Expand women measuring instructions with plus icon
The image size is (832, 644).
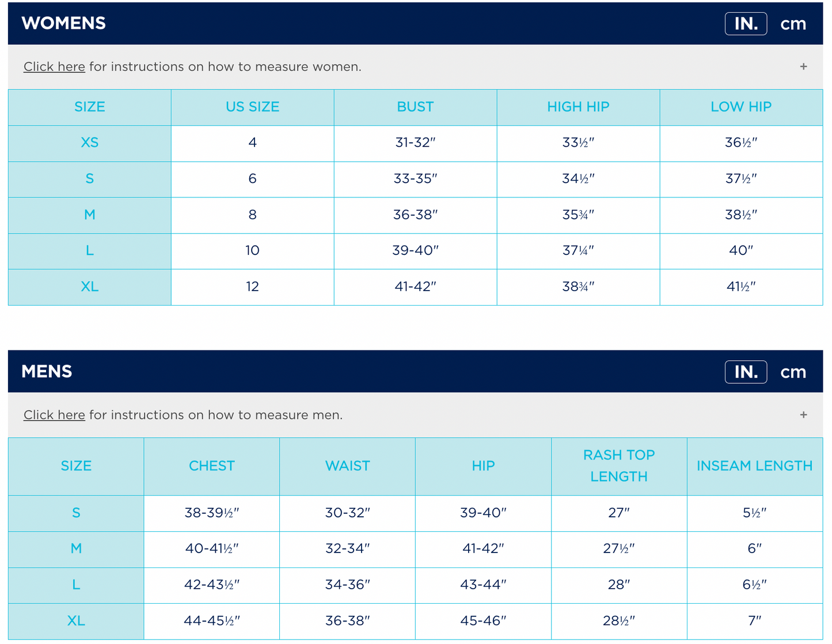tap(803, 67)
